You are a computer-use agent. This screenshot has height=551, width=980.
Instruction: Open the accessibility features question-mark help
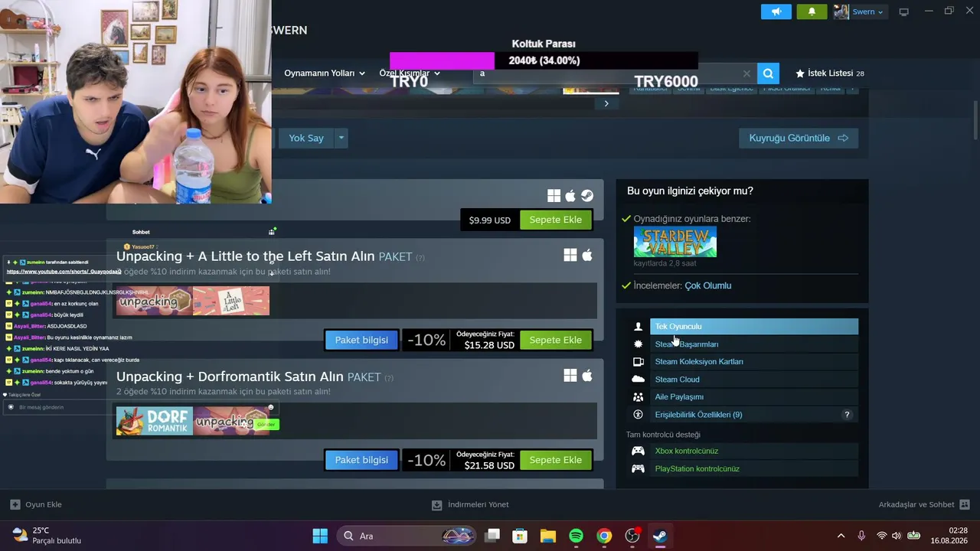[847, 415]
